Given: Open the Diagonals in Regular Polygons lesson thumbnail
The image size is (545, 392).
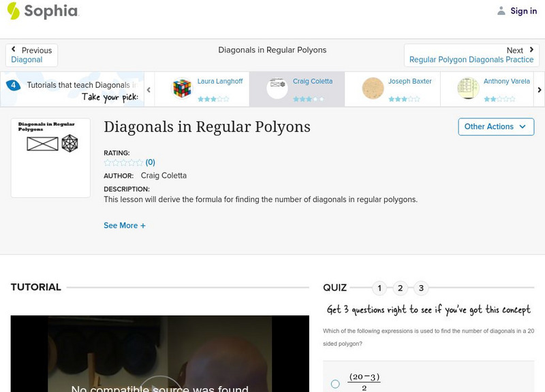Looking at the screenshot, I should tap(50, 156).
